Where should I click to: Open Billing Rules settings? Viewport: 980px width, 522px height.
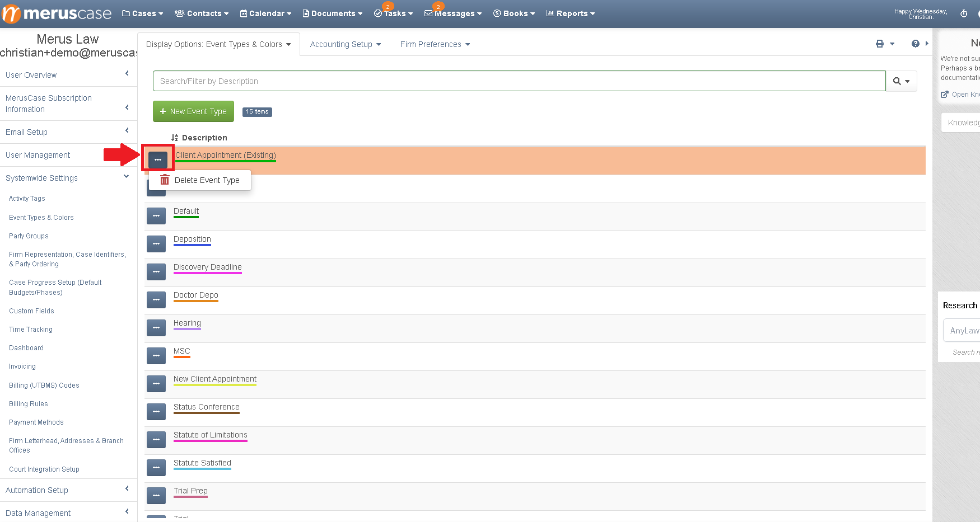tap(29, 404)
